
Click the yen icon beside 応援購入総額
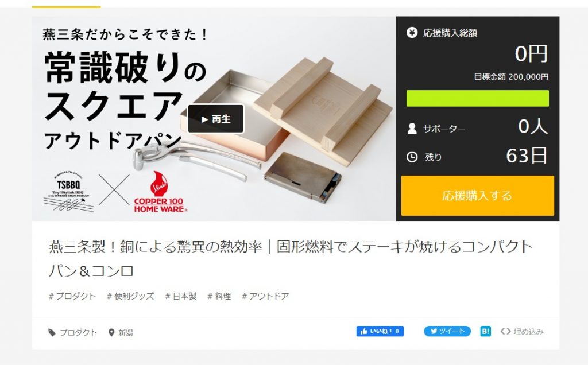click(412, 33)
